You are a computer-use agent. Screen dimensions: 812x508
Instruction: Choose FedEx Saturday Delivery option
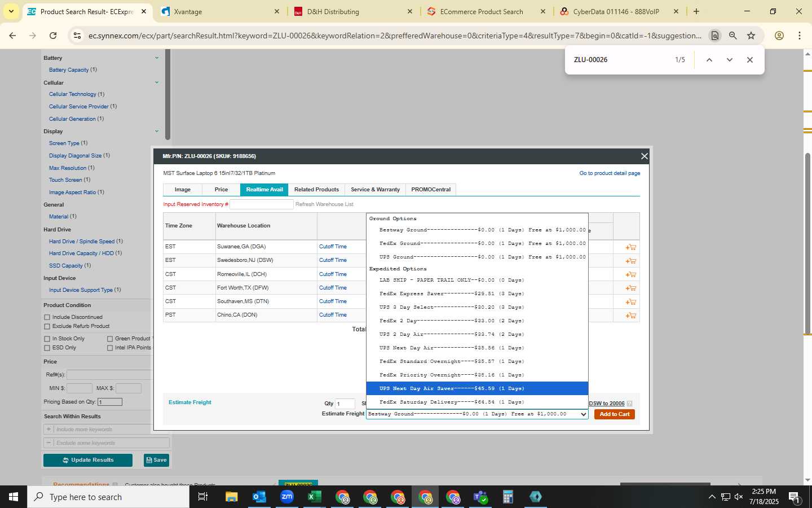click(477, 402)
